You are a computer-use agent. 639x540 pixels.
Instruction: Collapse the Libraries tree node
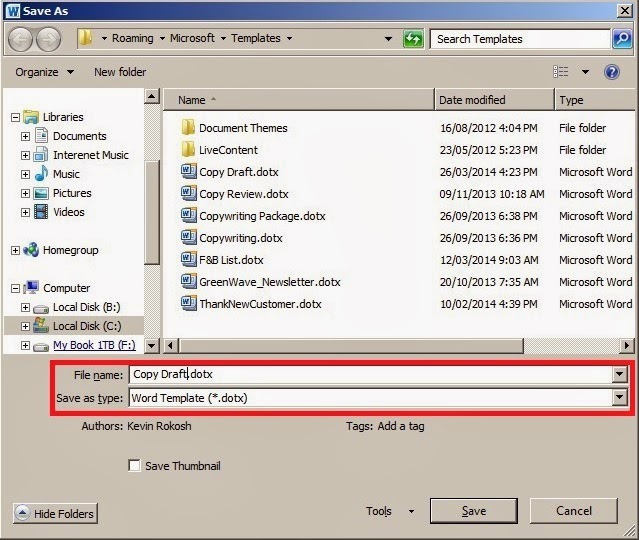pyautogui.click(x=15, y=117)
